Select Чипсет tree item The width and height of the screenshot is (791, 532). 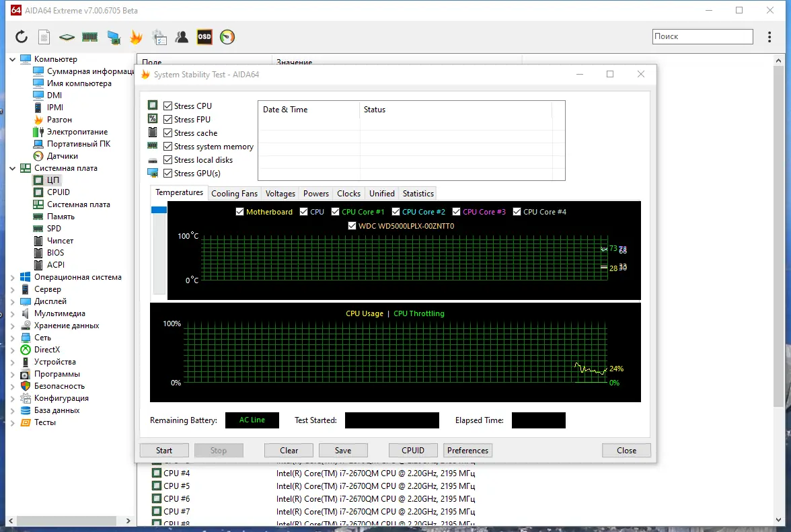click(x=60, y=241)
